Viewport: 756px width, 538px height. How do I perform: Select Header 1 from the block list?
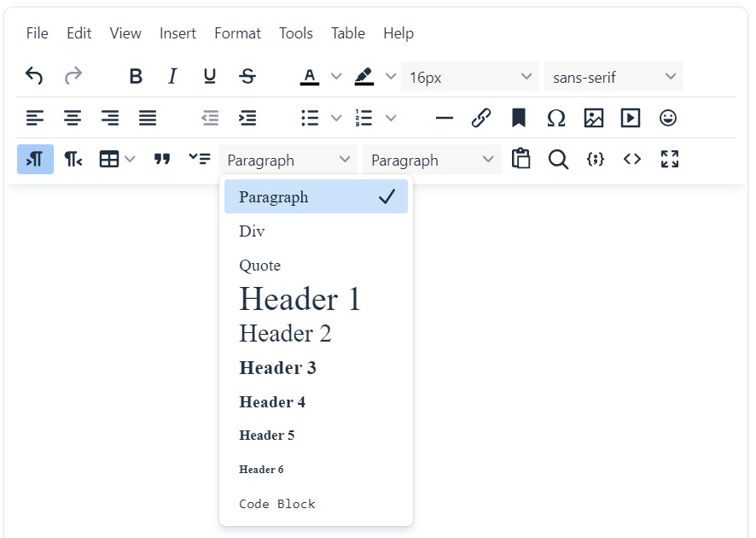(x=300, y=300)
